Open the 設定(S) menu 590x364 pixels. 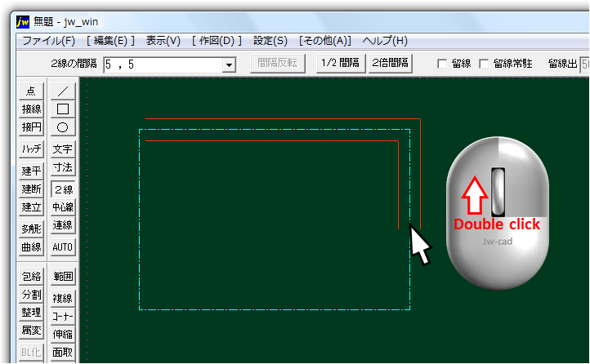pyautogui.click(x=270, y=40)
